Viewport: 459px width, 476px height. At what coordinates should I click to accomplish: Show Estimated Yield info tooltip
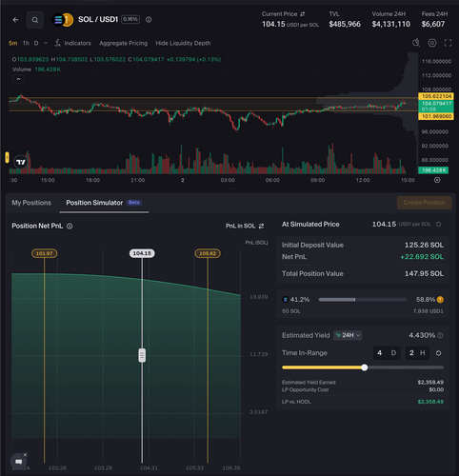(440, 335)
